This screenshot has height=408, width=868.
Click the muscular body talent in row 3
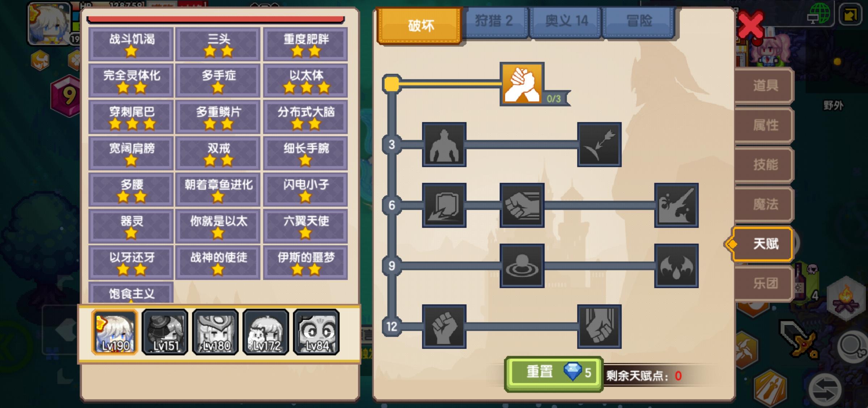pos(444,144)
